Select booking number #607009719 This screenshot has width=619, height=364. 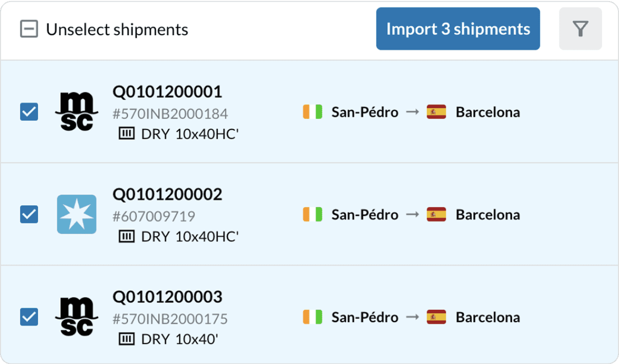coord(154,216)
